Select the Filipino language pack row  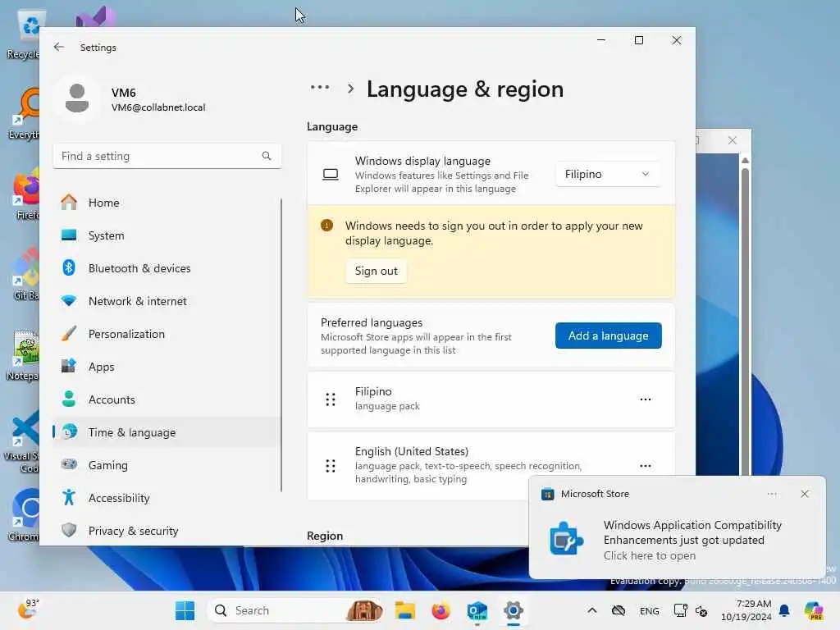pos(491,399)
